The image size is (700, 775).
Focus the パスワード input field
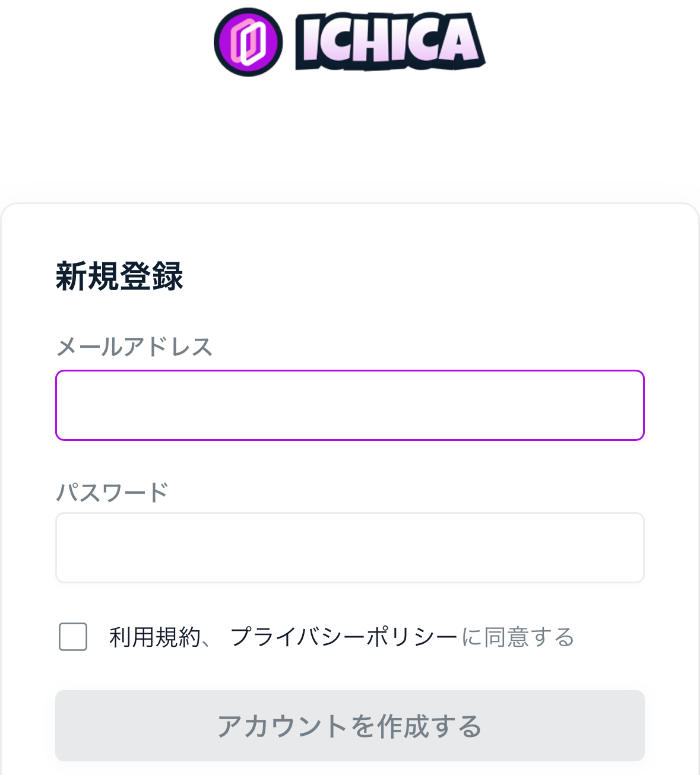click(x=350, y=548)
